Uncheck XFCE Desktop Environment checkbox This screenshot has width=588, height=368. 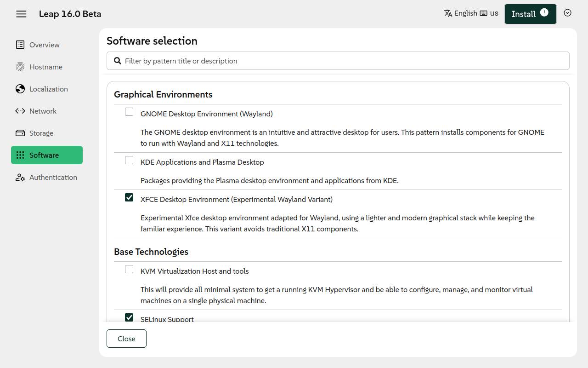click(x=129, y=197)
